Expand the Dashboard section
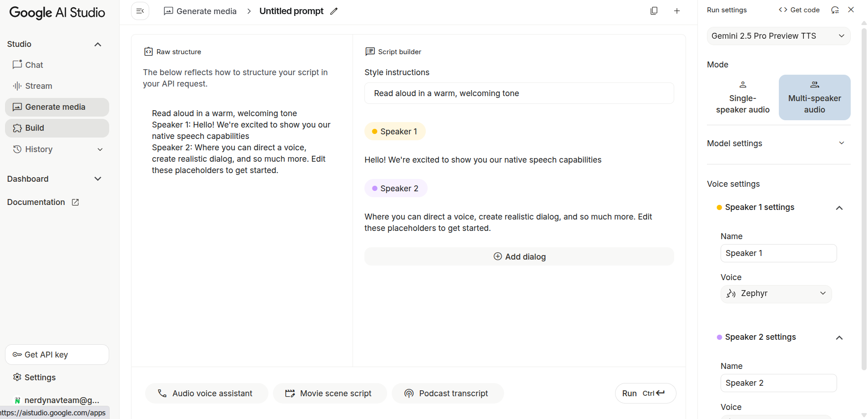Viewport: 868px width, 419px height. point(97,179)
